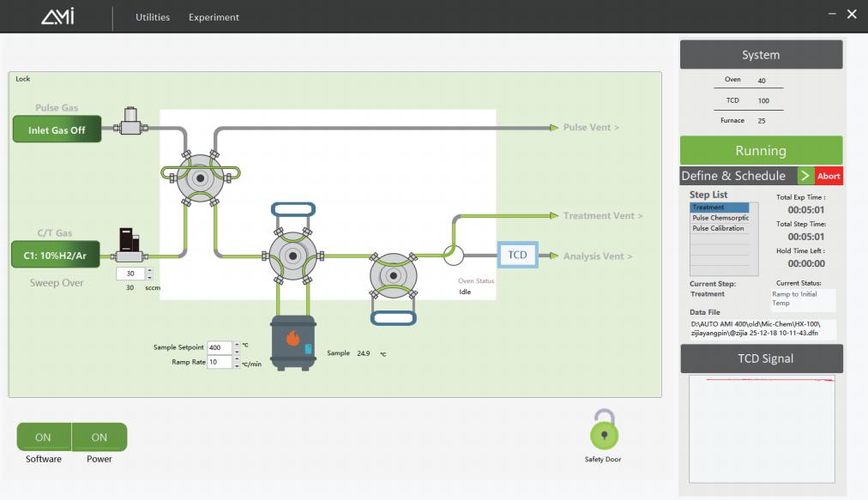Click the top six-port pulse valve

pyautogui.click(x=201, y=178)
